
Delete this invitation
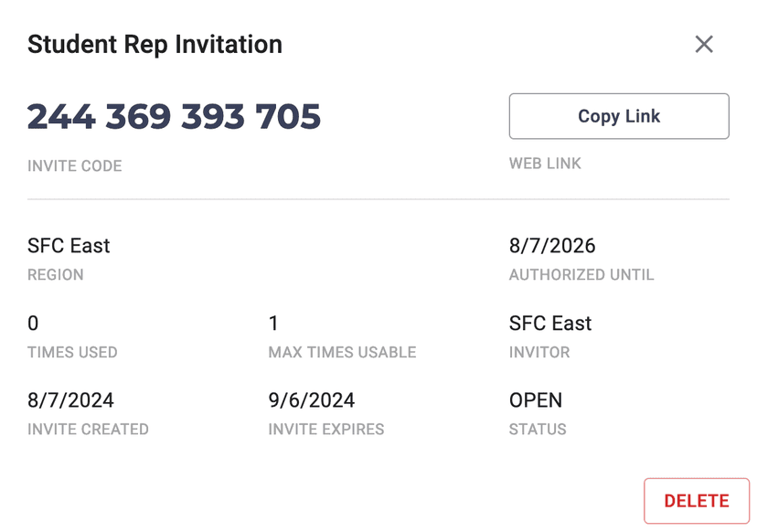[696, 501]
